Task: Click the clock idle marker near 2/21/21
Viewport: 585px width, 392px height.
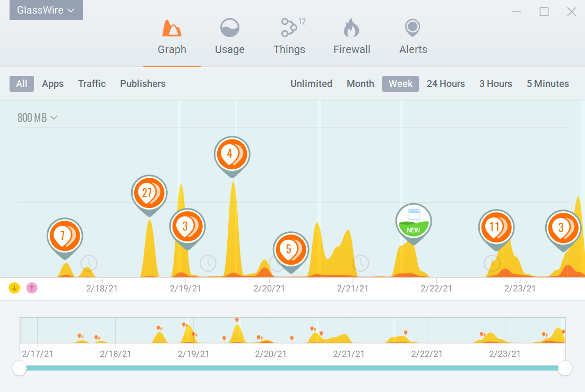Action: [361, 263]
